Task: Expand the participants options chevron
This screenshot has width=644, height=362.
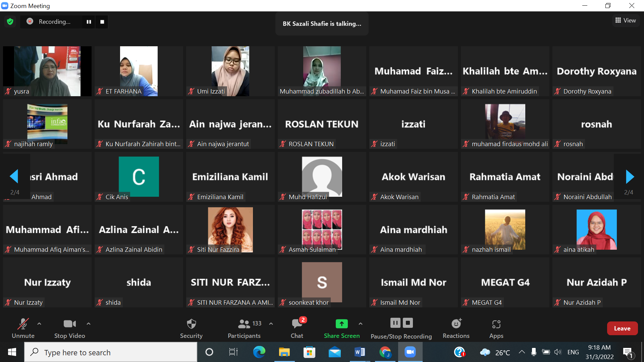Action: [x=271, y=324]
